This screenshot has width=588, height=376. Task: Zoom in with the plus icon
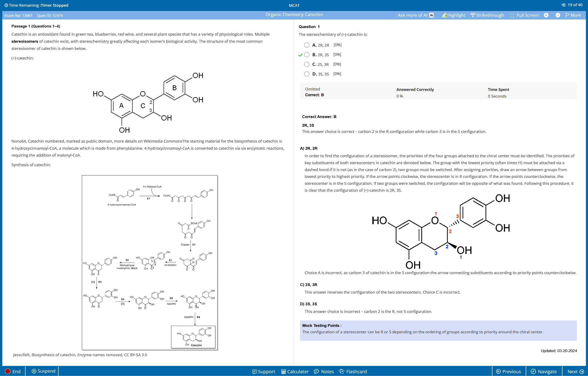[x=546, y=15]
